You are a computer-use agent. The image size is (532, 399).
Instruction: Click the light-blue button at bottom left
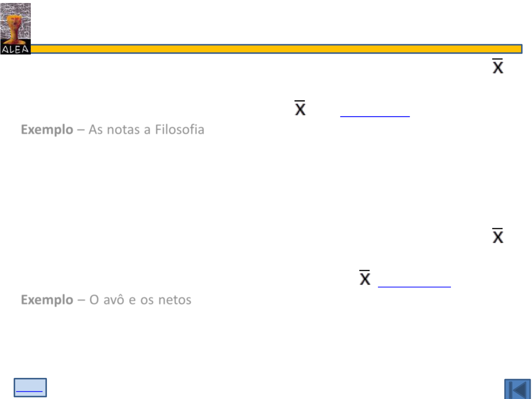click(x=30, y=388)
